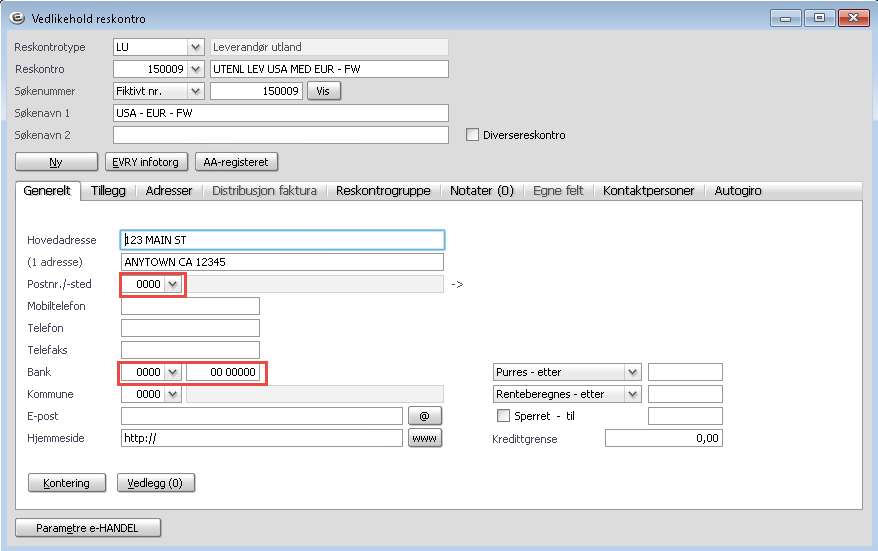Click the Søkenummer value field 150009
Viewport: 878px width, 551px height.
coord(256,91)
